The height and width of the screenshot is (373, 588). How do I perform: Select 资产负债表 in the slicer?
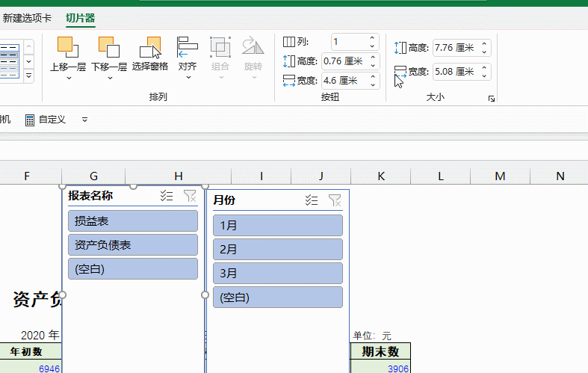(x=133, y=244)
